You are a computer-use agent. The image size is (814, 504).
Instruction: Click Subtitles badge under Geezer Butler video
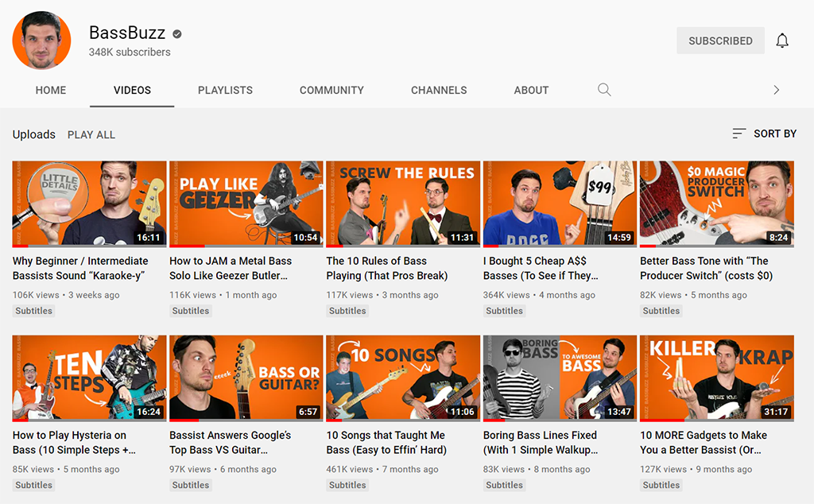pos(191,311)
